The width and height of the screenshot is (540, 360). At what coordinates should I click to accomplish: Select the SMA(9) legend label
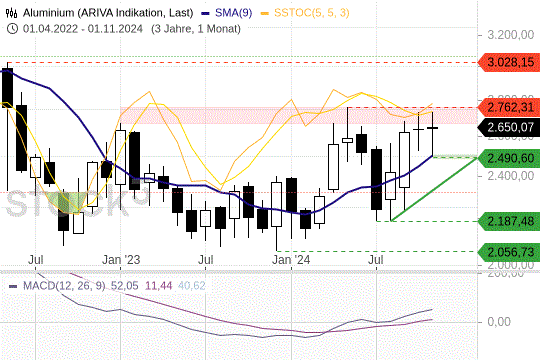tap(233, 13)
